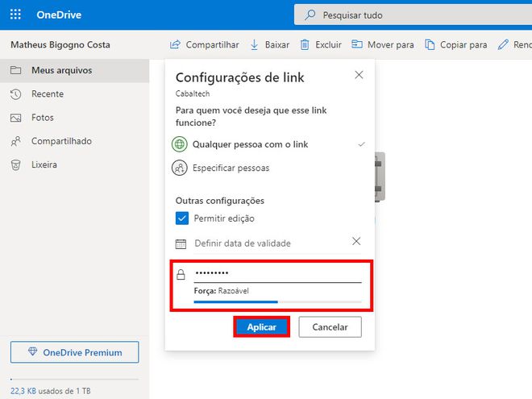532x399 pixels.
Task: Clear the expiration date with X
Action: 356,241
